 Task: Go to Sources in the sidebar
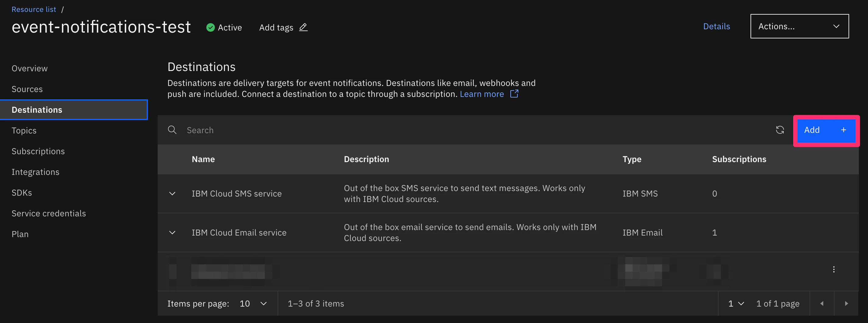[27, 89]
